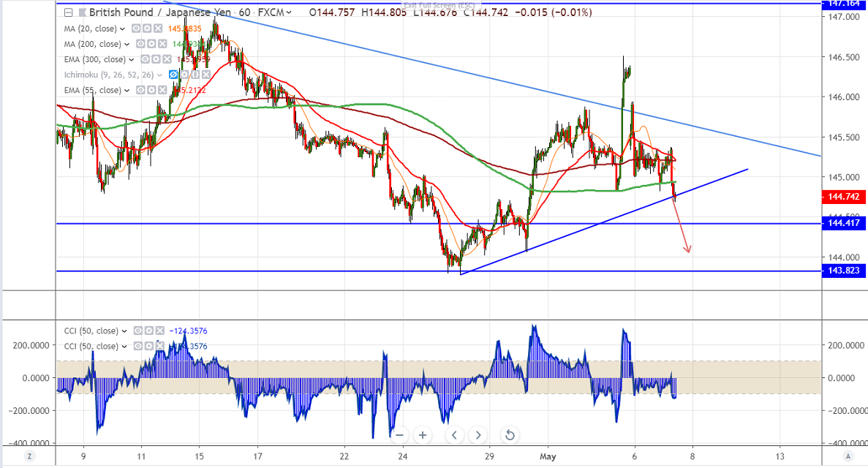The image size is (868, 468).
Task: Expand EMA (55, close) indicator menu
Action: [127, 90]
